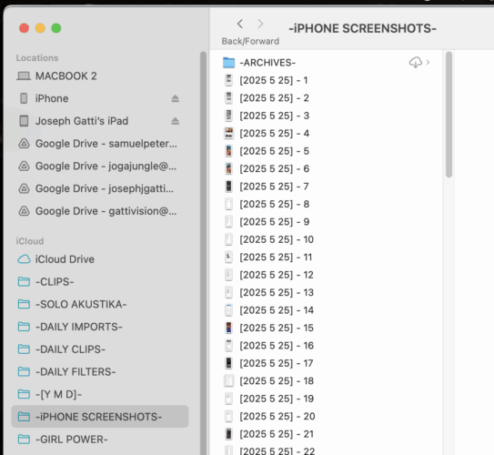Eject Joseph Gatti's iPad
Screen dimensions: 494x455
[x=175, y=121]
